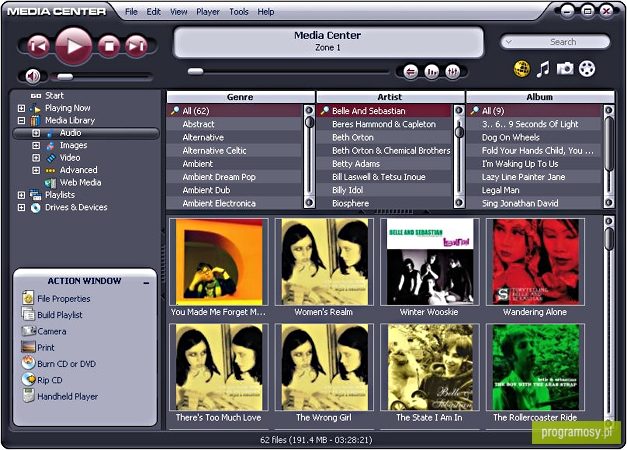Expand the Audio node
The height and width of the screenshot is (450, 627).
pyautogui.click(x=36, y=133)
